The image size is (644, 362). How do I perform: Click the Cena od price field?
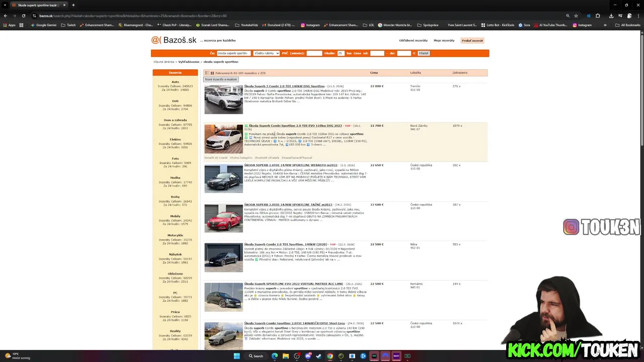[x=377, y=53]
